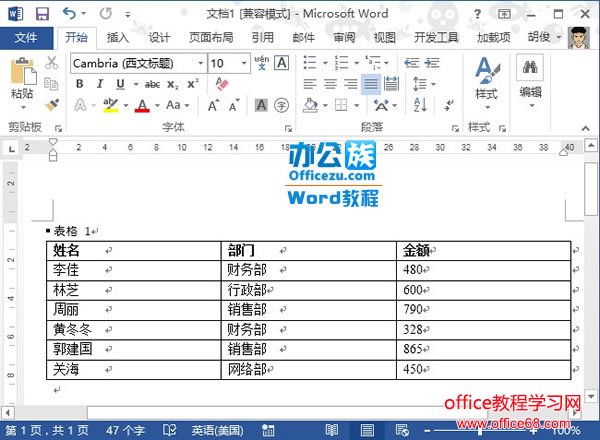Switch to the 页面布局 tab
This screenshot has height=440, width=600.
211,37
